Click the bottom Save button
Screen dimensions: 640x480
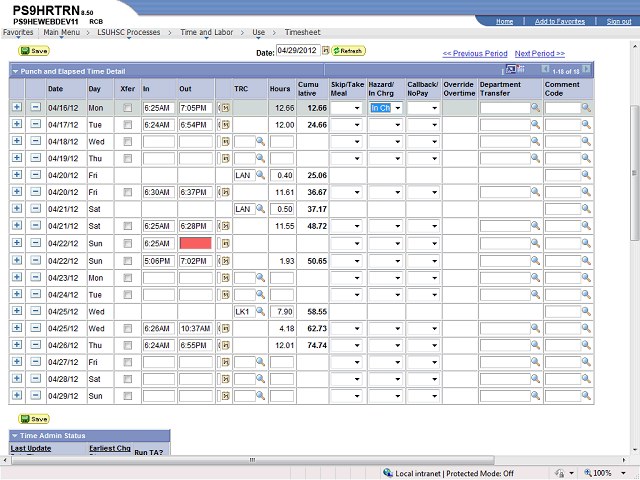pos(34,419)
